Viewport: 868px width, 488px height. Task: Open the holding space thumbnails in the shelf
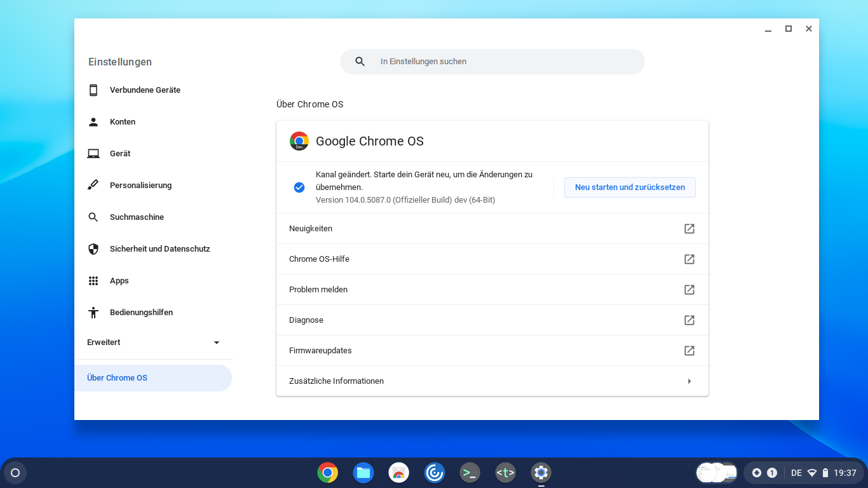pyautogui.click(x=717, y=473)
